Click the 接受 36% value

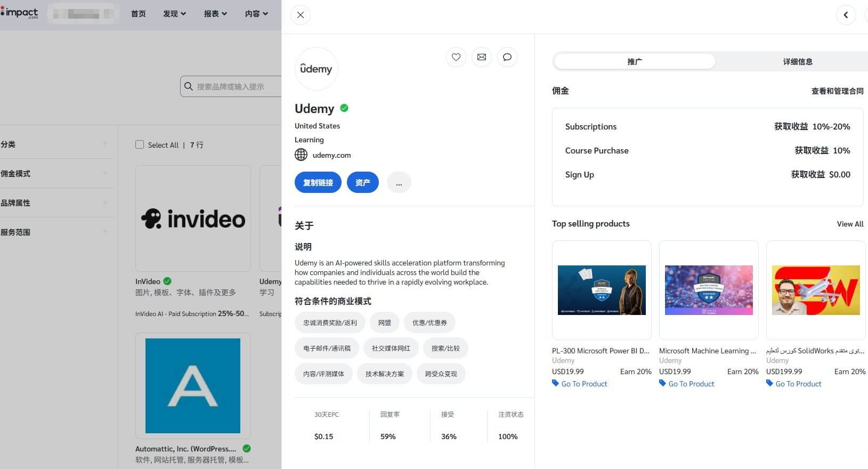449,436
